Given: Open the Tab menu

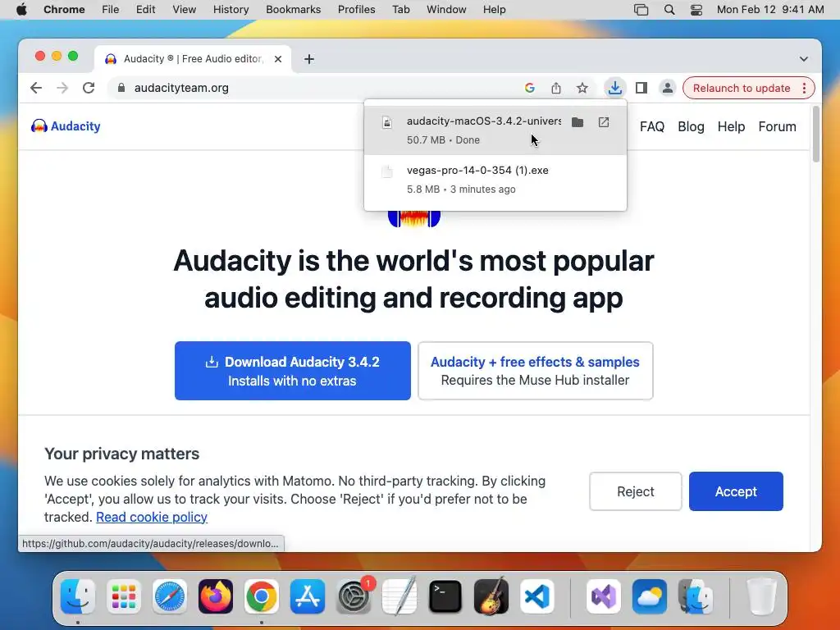Looking at the screenshot, I should point(400,10).
